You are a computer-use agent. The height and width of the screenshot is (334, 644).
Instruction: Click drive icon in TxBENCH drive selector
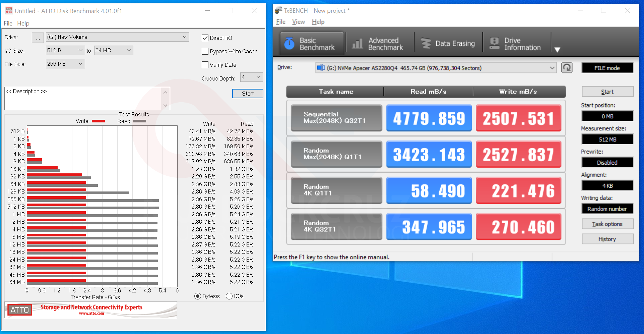coord(321,68)
